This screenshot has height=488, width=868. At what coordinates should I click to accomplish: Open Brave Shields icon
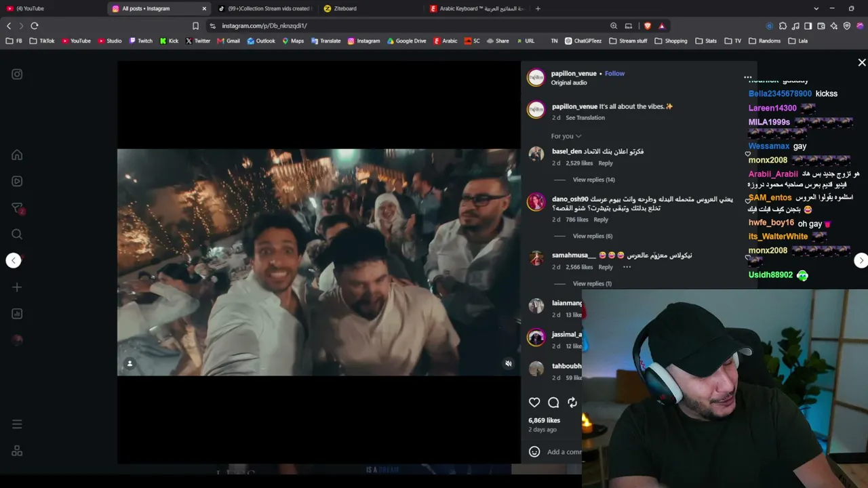click(648, 26)
